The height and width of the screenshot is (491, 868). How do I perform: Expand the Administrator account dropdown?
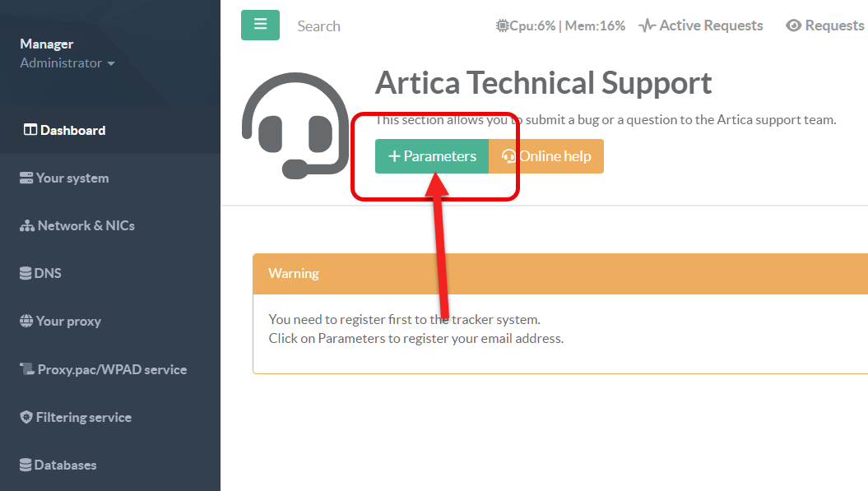point(67,63)
